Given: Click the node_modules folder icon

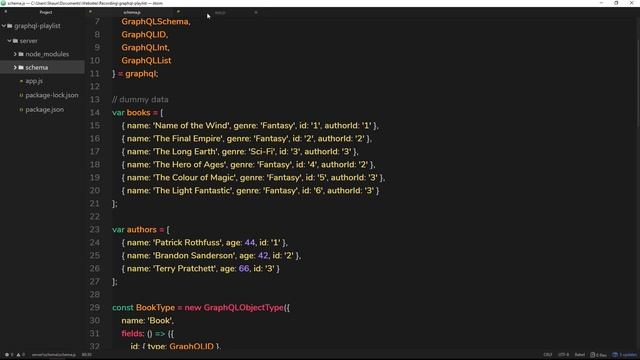Looking at the screenshot, I should [x=21, y=54].
